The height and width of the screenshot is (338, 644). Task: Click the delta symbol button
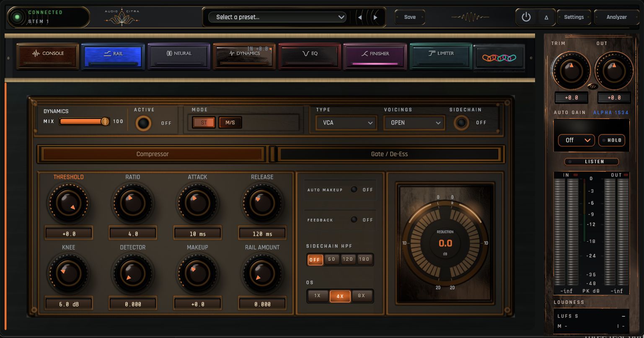coord(546,17)
